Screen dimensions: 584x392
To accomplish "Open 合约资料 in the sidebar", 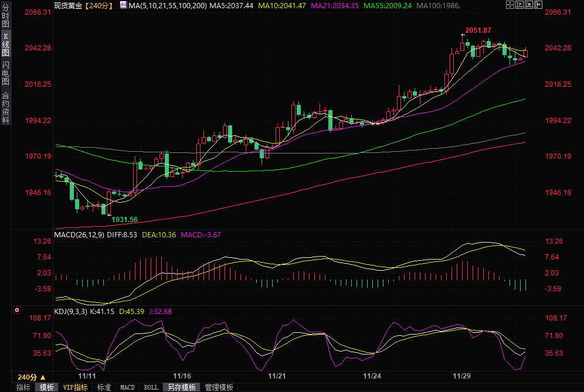I will tap(5, 108).
